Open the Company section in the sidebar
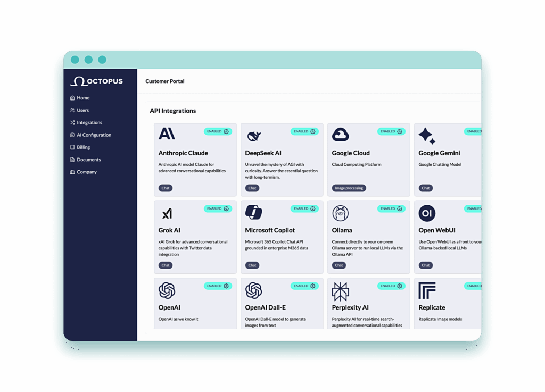545x392 pixels. coord(84,172)
